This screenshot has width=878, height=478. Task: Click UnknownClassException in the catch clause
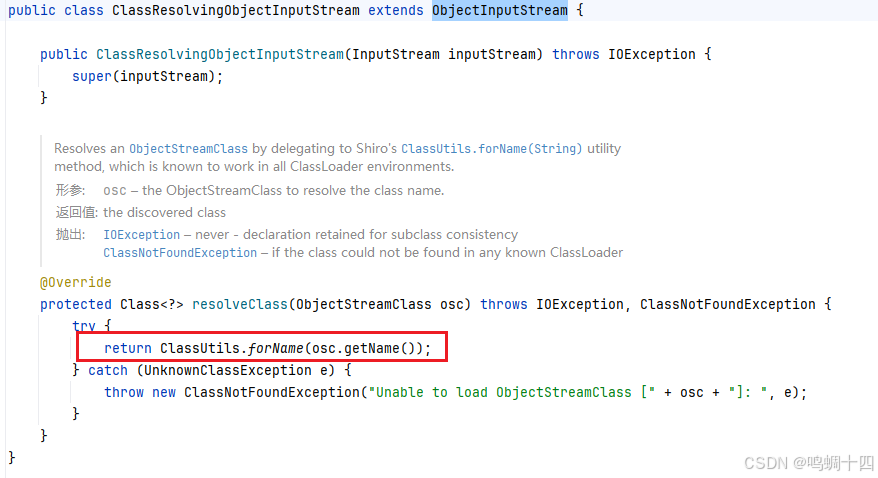pyautogui.click(x=228, y=371)
